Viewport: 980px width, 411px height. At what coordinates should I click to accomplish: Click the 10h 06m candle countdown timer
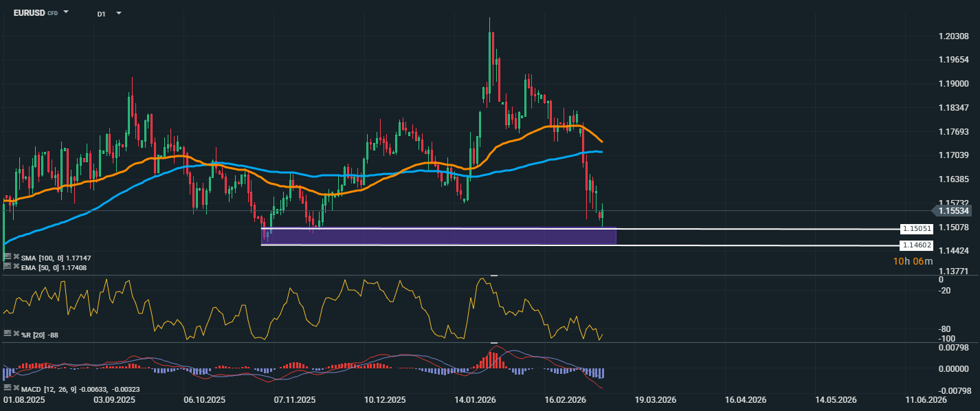(x=913, y=261)
